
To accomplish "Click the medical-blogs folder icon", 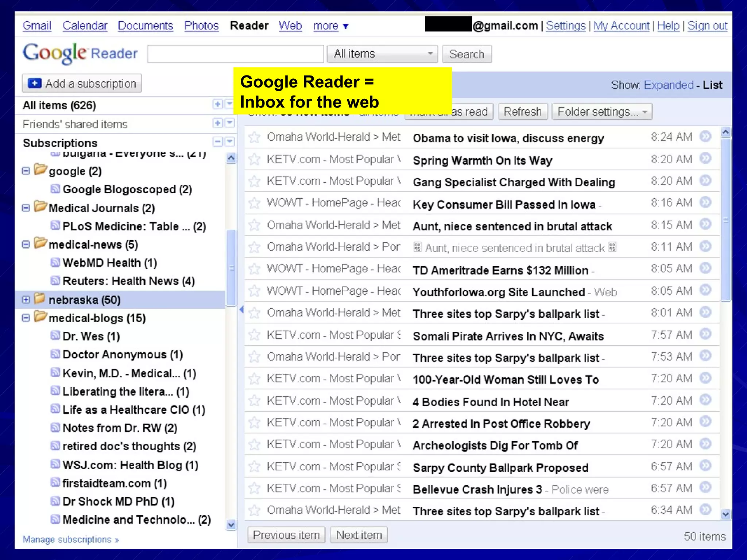I will [40, 316].
